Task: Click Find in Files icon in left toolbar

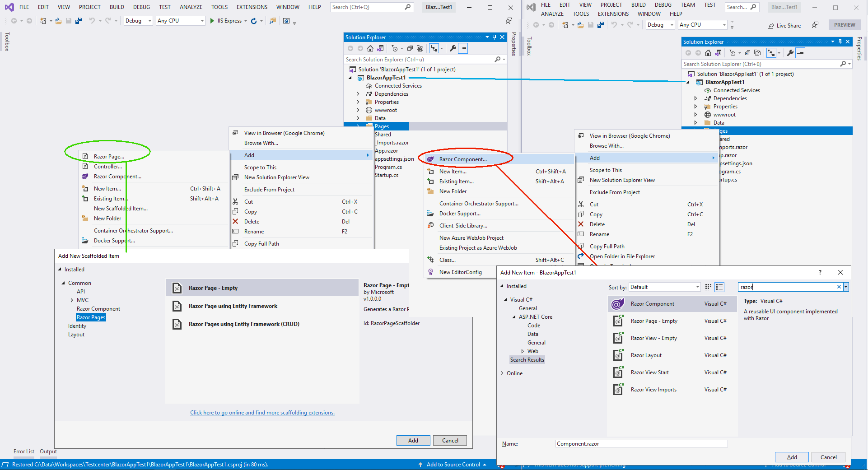Action: pos(273,21)
